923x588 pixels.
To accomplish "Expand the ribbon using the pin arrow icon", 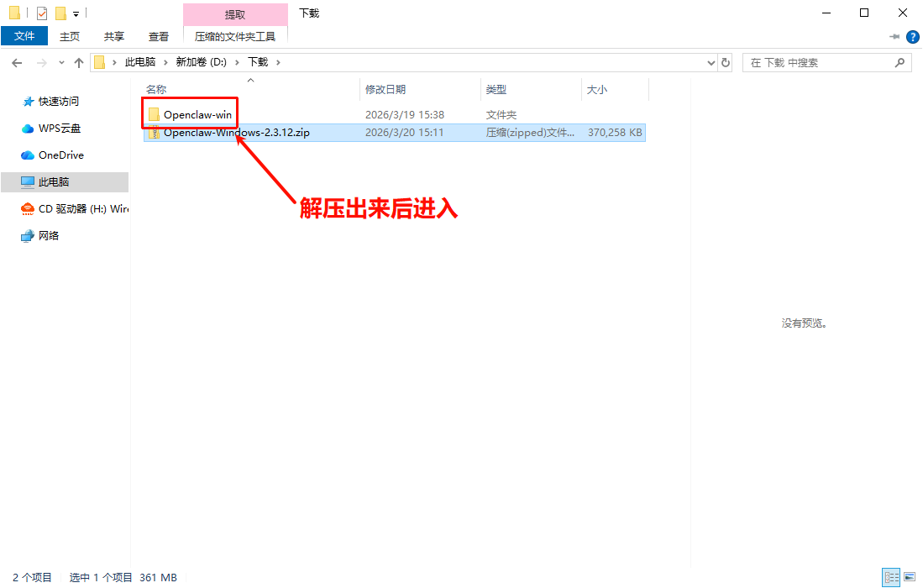I will tap(894, 36).
